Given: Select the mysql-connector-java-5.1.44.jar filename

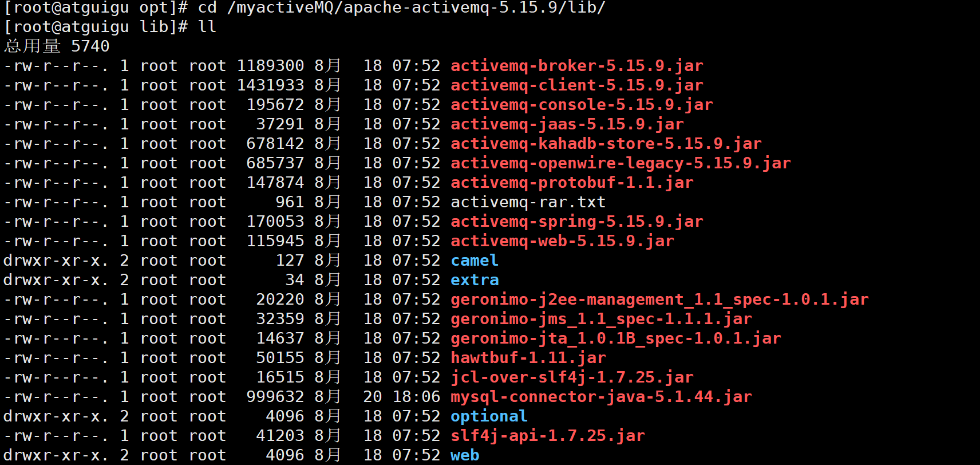Looking at the screenshot, I should (x=601, y=397).
